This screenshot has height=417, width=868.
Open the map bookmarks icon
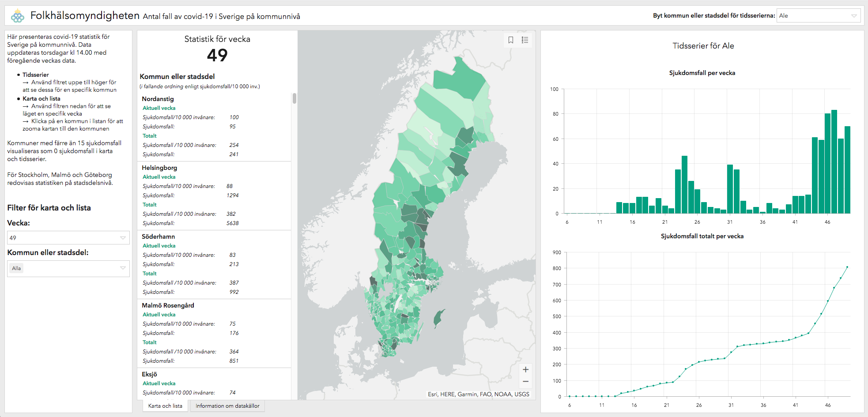click(511, 40)
